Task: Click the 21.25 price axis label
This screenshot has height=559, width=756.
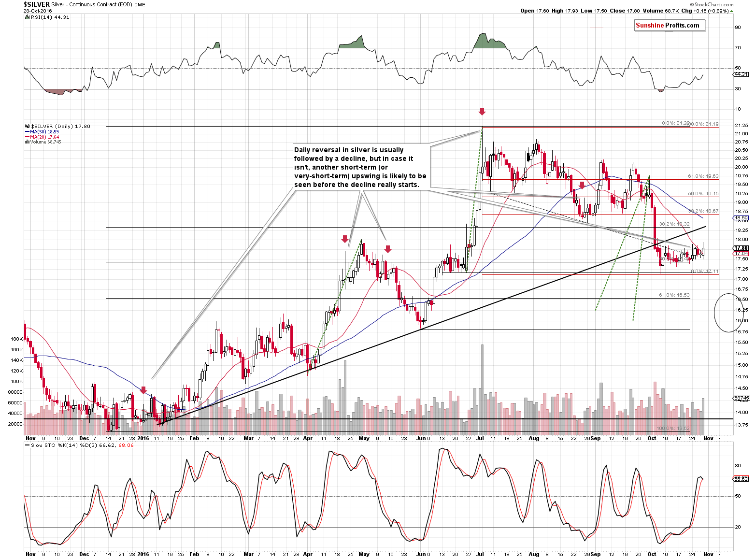Action: pyautogui.click(x=742, y=126)
